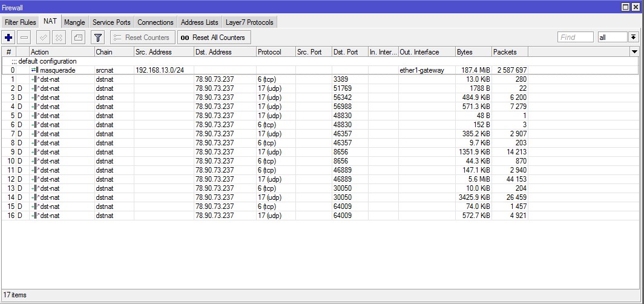The height and width of the screenshot is (304, 644).
Task: Go to the Address Lists tab
Action: point(200,22)
